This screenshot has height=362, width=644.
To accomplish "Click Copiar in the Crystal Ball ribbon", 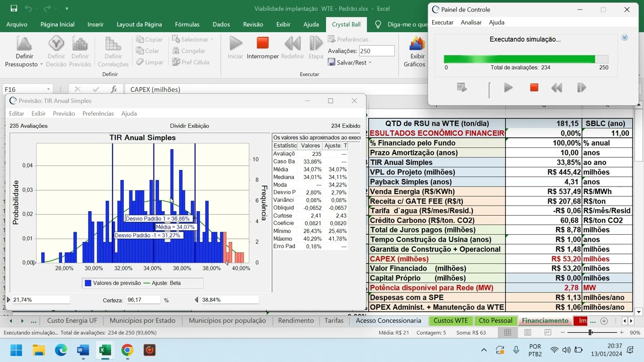I will click(x=149, y=39).
